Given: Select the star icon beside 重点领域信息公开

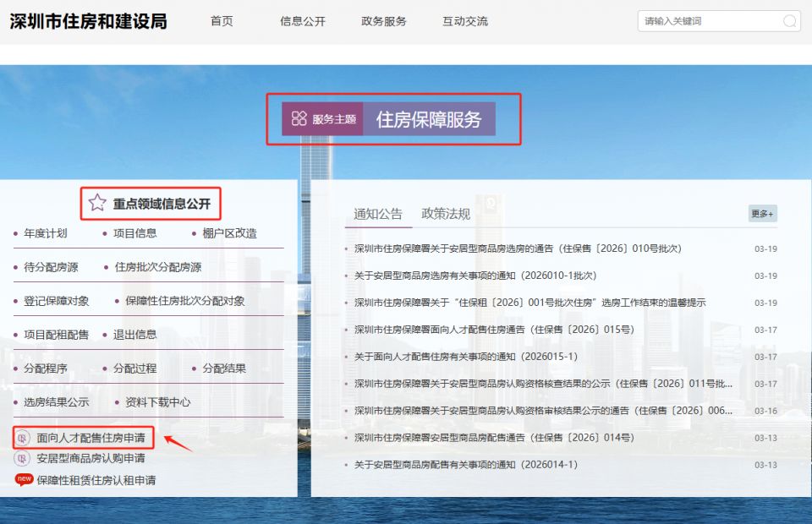Looking at the screenshot, I should pyautogui.click(x=97, y=203).
